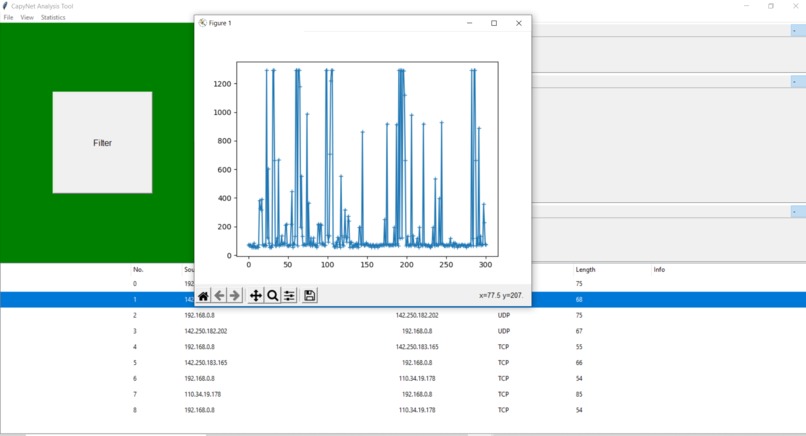Click the No. column header
806x436 pixels.
(138, 269)
